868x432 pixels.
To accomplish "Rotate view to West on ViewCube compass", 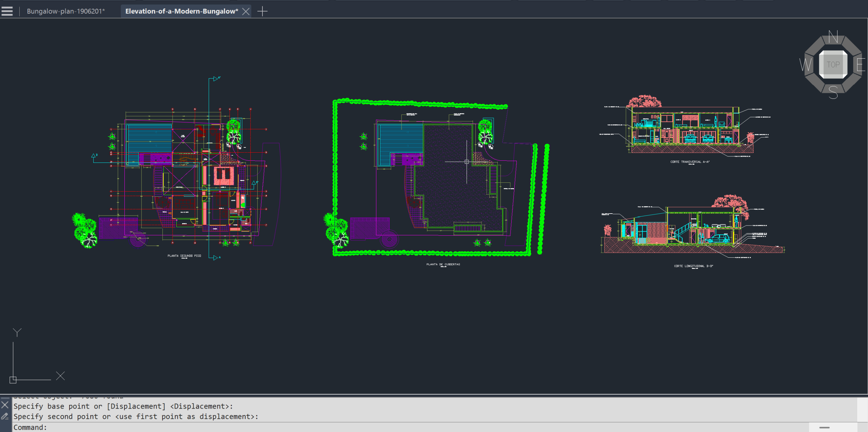I will tap(806, 64).
